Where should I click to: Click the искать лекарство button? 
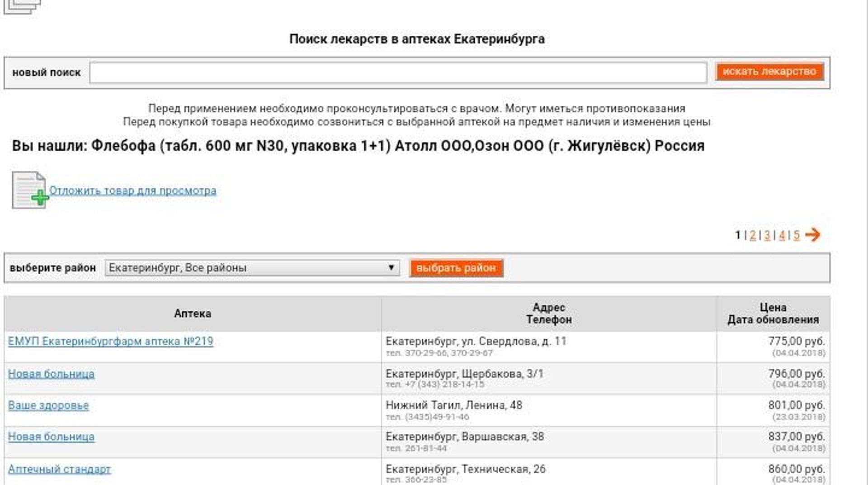769,71
